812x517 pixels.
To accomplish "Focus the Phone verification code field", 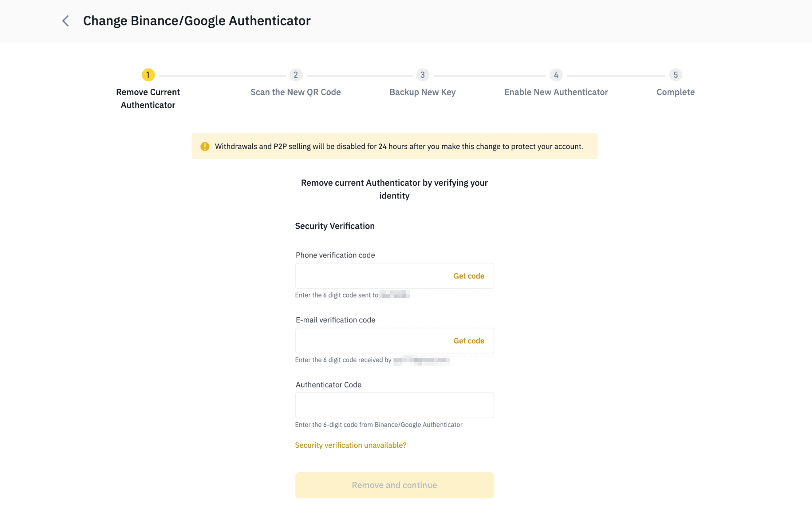I will click(x=371, y=276).
